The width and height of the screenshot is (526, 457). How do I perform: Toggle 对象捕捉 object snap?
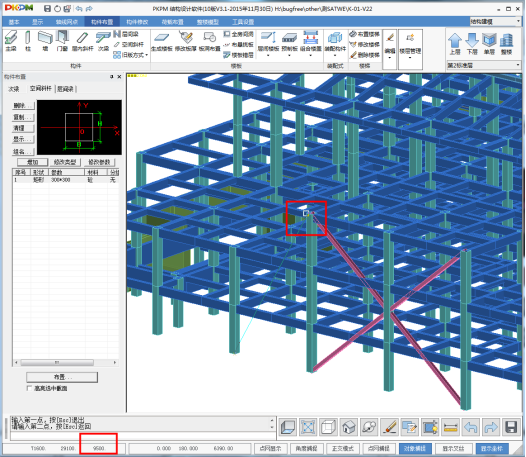pos(415,448)
